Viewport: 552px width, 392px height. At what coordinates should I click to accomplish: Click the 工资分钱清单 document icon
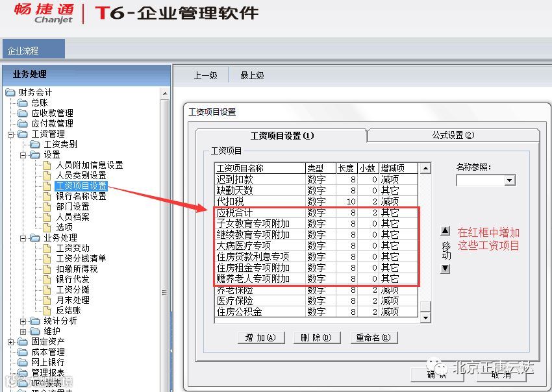coord(47,259)
